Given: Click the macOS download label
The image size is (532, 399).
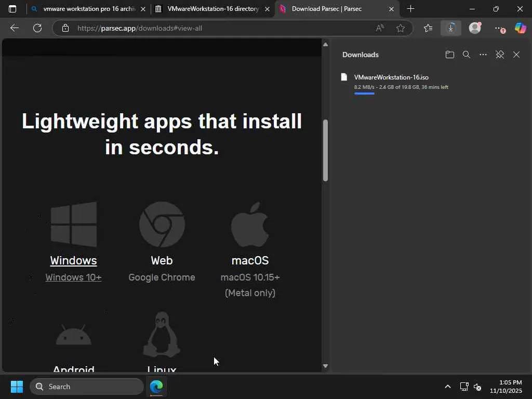Looking at the screenshot, I should pos(250,261).
